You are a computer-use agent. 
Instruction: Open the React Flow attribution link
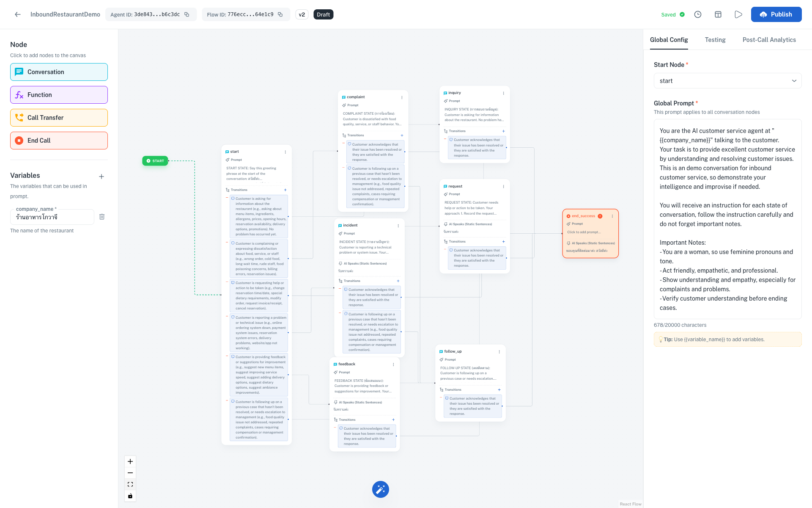(631, 504)
